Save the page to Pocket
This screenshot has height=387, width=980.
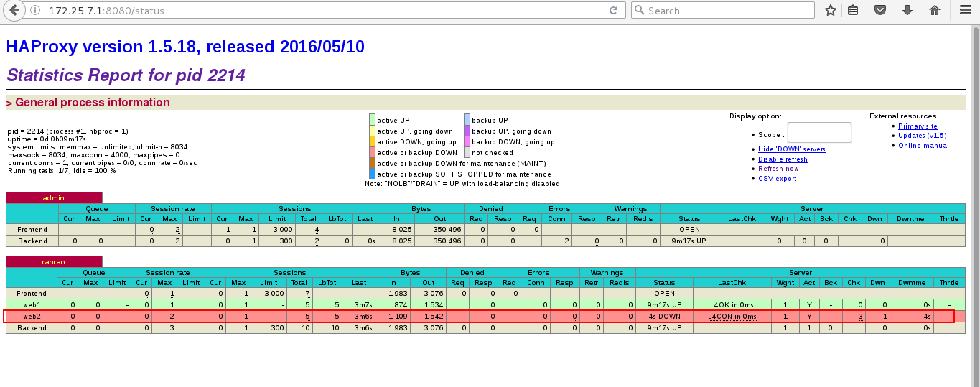(x=880, y=10)
